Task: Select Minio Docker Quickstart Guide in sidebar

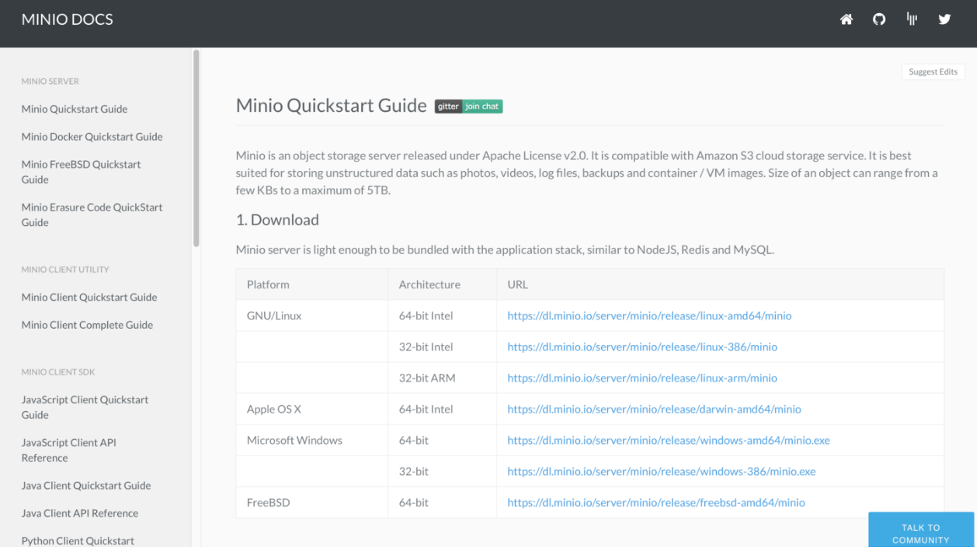Action: (x=92, y=136)
